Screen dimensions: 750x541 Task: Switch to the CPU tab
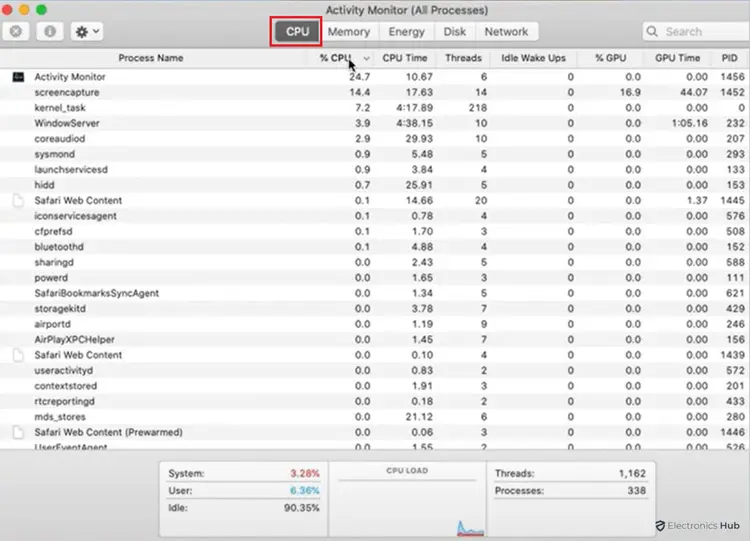pos(297,32)
